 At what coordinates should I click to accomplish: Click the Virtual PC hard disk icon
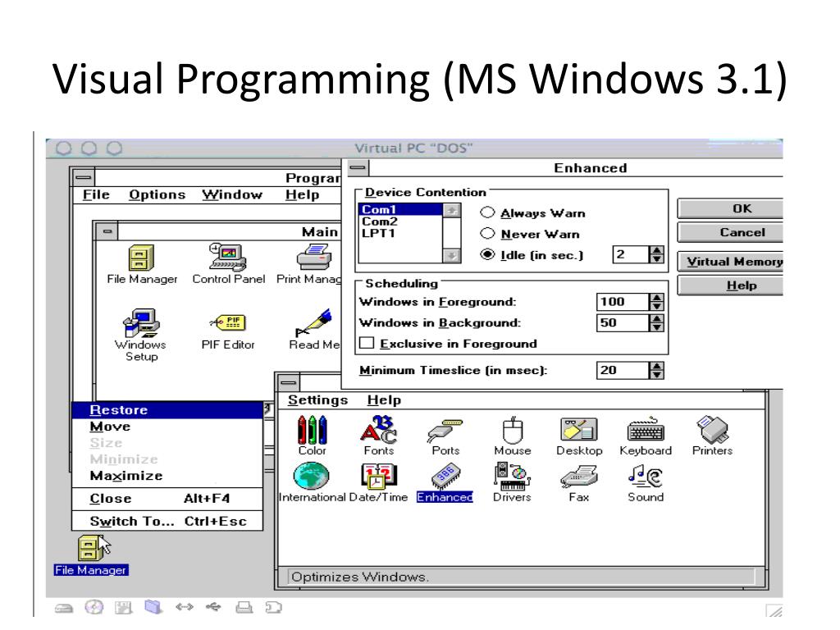tap(64, 608)
